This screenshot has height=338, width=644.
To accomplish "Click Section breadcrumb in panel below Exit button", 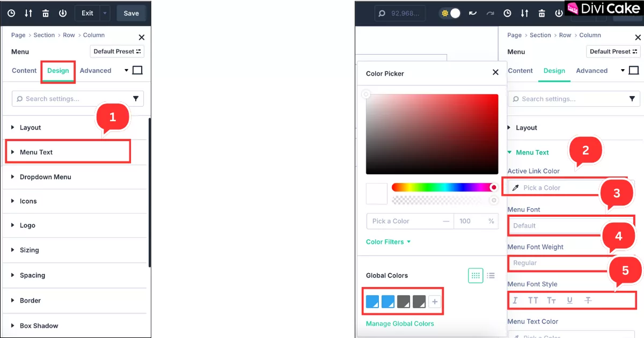I will click(44, 35).
